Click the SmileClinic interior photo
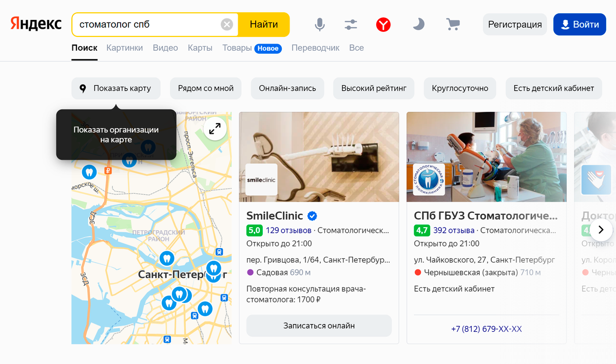Viewport: 616px width, 364px height. 319,157
